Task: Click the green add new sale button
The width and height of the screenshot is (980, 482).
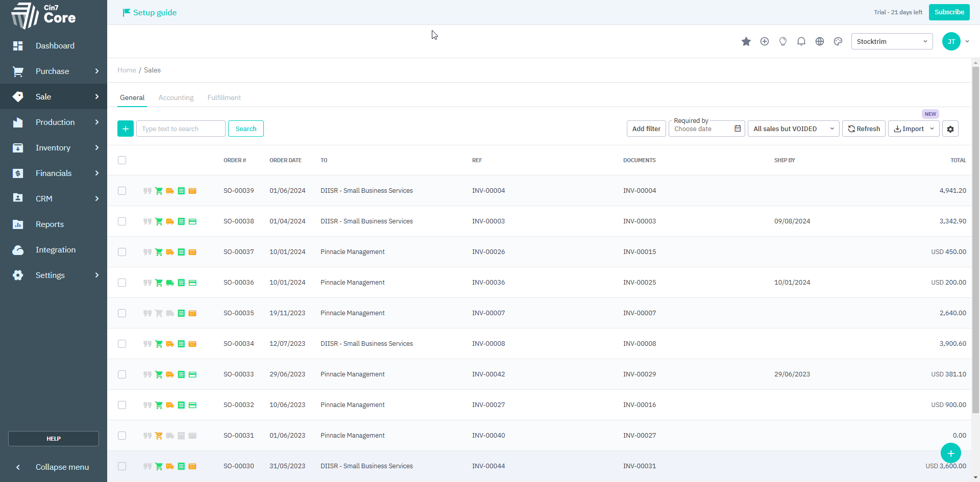Action: 126,129
